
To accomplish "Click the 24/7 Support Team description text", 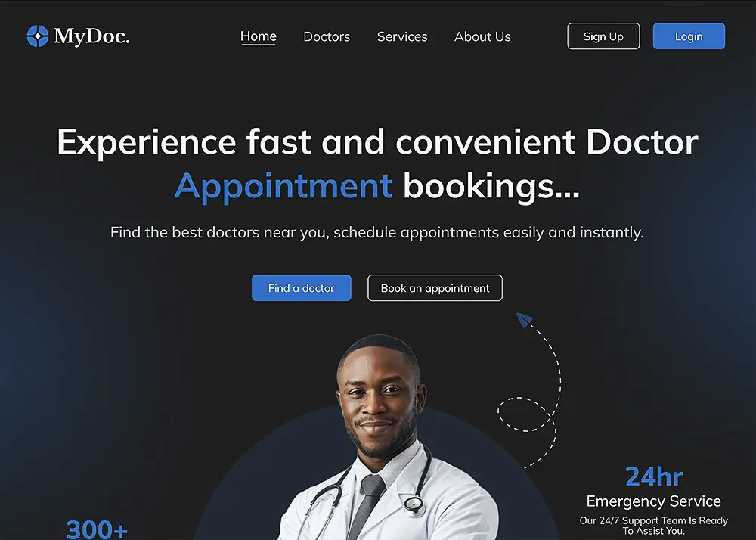I will point(654,526).
